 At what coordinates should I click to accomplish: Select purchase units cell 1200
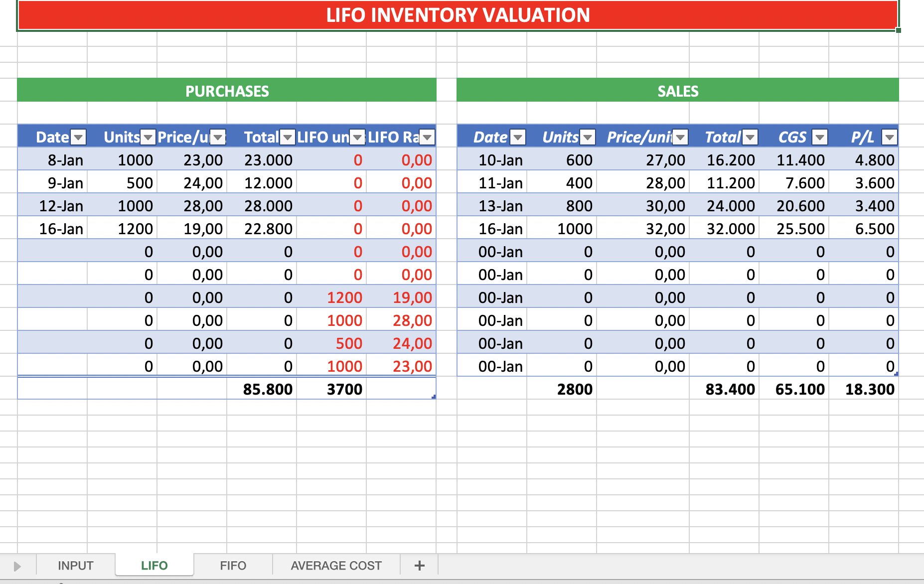coord(122,229)
